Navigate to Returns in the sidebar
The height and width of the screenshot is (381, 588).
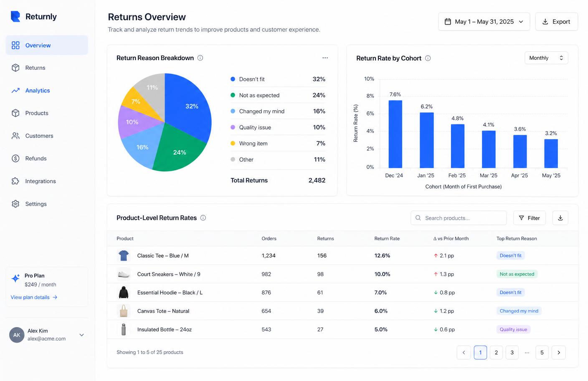click(47, 68)
